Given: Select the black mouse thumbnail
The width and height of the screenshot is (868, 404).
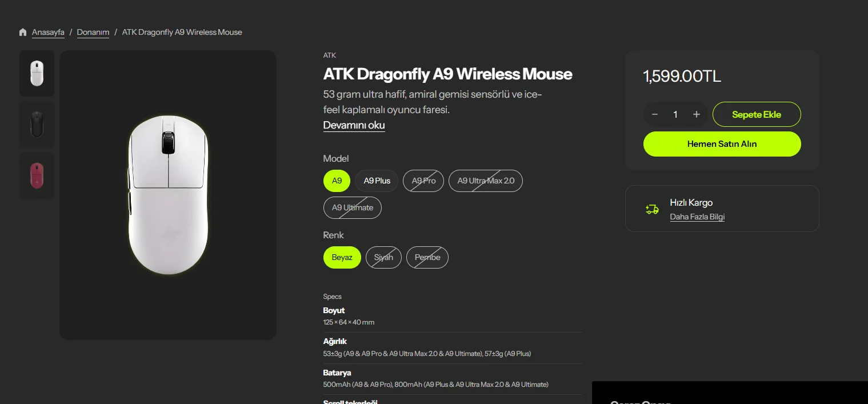Looking at the screenshot, I should click(x=37, y=125).
